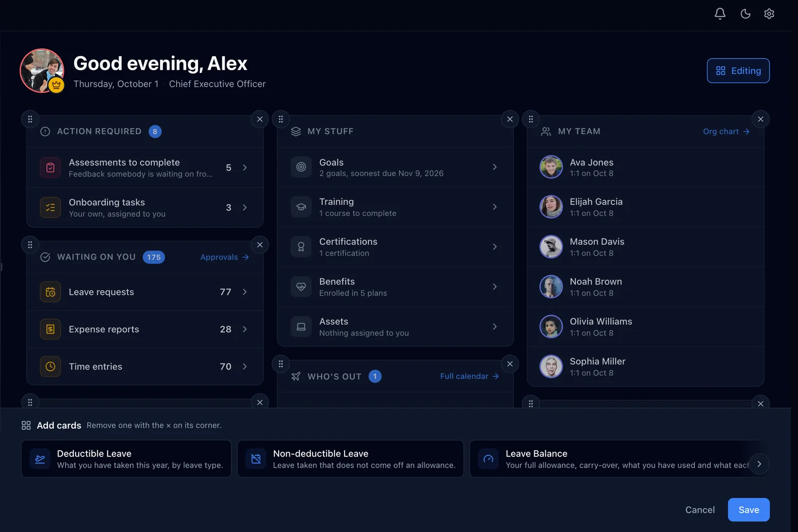Remove the Action Required card

[x=260, y=119]
